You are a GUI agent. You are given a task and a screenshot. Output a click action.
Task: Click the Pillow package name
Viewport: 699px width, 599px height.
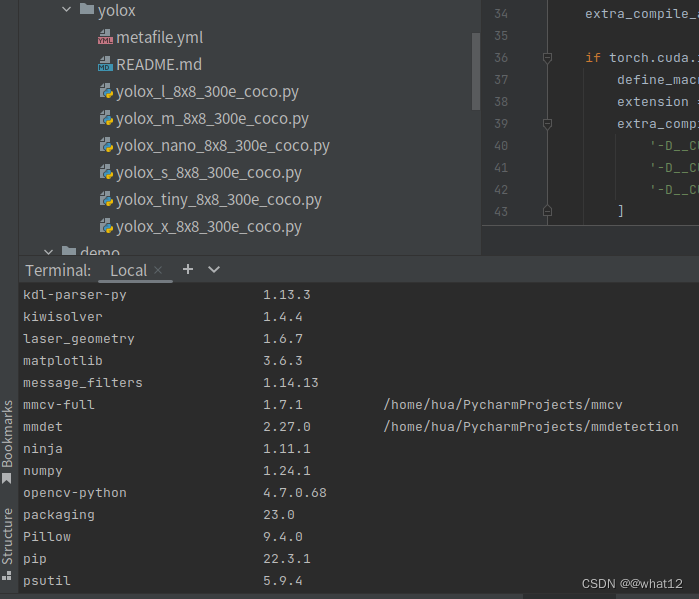[47, 537]
